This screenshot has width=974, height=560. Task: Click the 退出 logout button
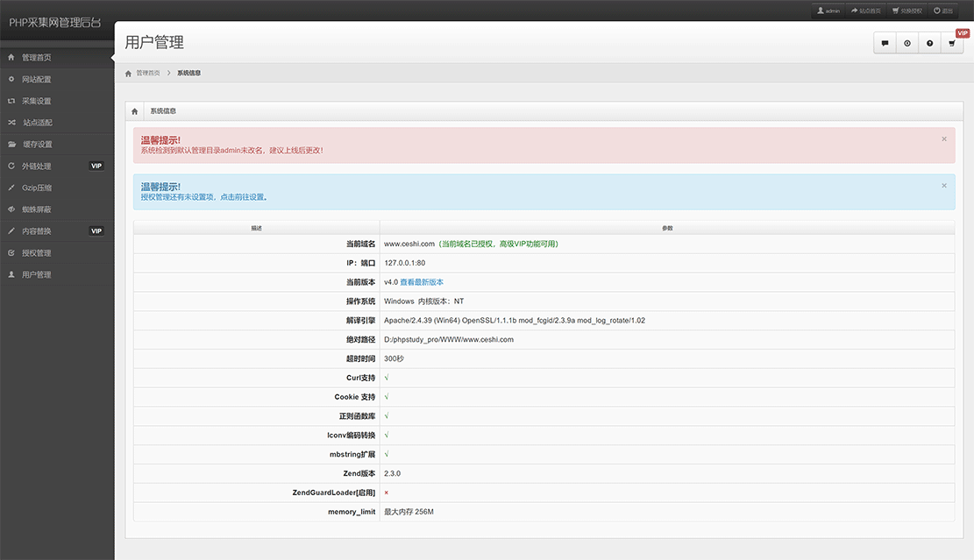coord(943,11)
